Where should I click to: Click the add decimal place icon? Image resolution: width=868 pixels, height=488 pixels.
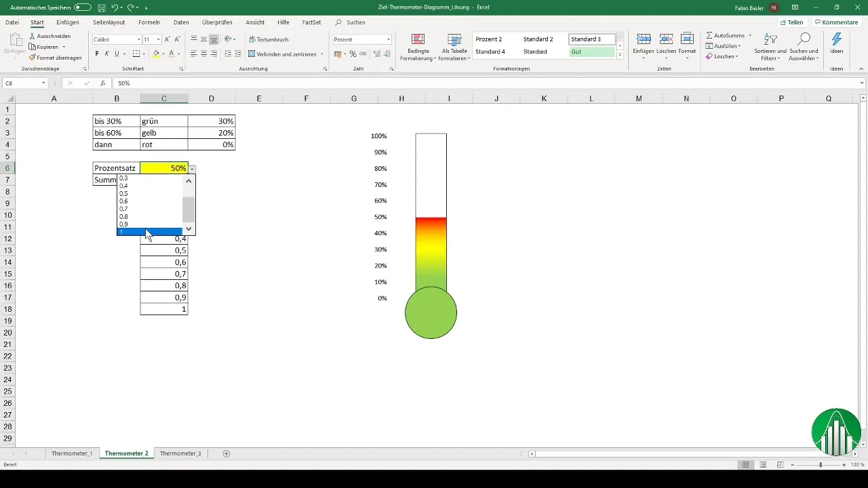(376, 54)
